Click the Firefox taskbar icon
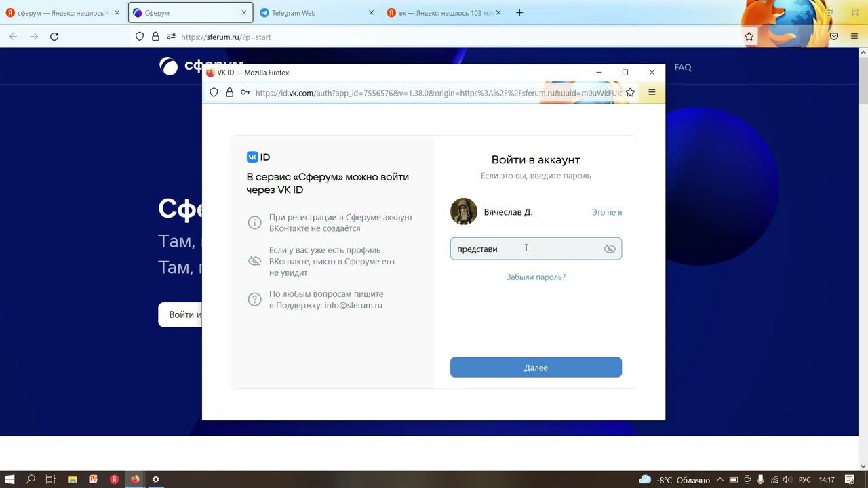 click(135, 479)
